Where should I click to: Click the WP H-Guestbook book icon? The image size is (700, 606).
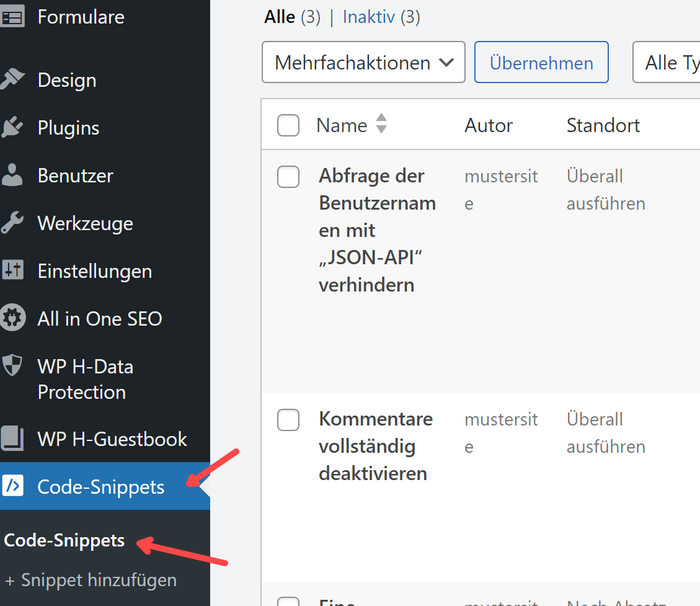click(x=12, y=439)
